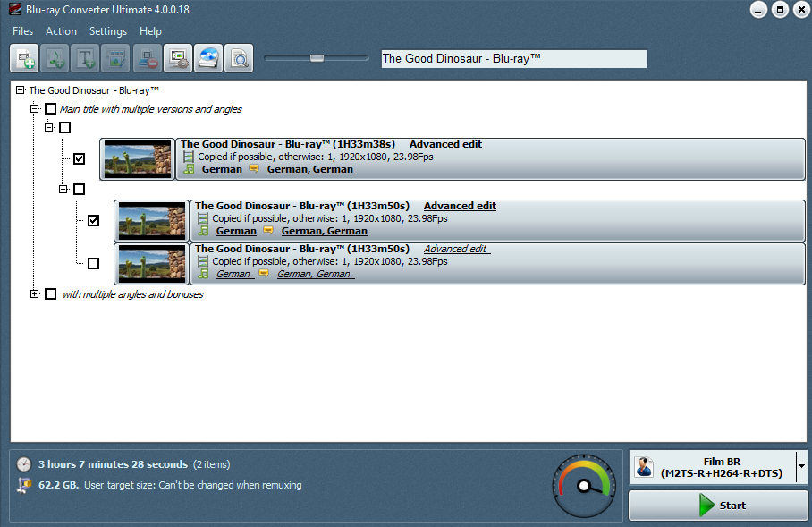The width and height of the screenshot is (812, 527).
Task: Toggle checkbox for Main title with multiple versions
Action: [50, 109]
